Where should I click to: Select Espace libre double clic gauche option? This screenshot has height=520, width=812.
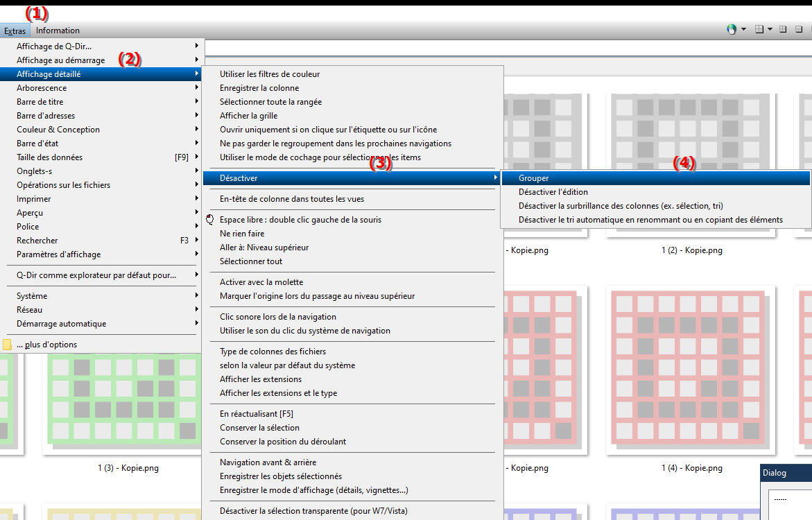[352, 220]
